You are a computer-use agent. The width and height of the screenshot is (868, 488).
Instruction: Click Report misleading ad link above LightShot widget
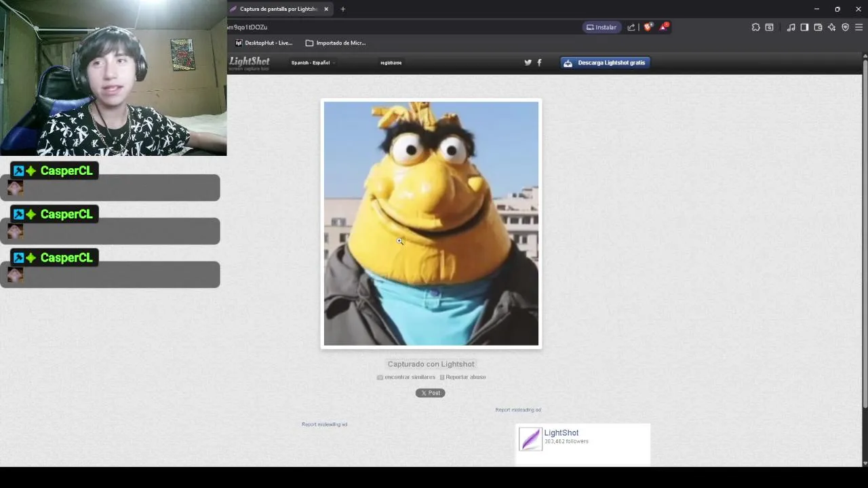[518, 409]
